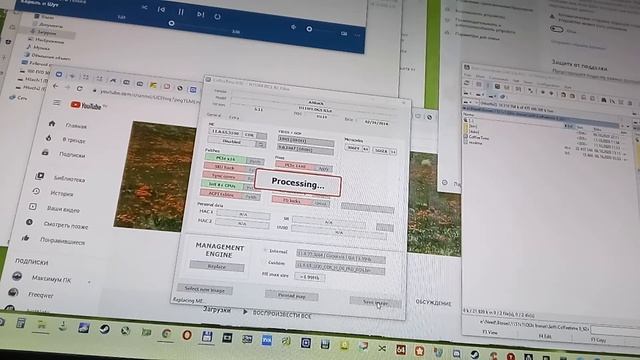The height and width of the screenshot is (360, 640).
Task: Open the floppy disk taskbar app
Action: [207, 336]
